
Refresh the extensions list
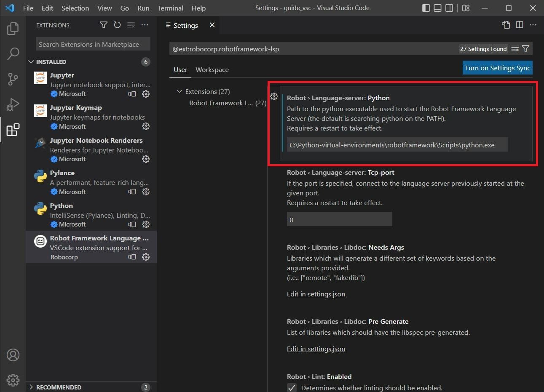click(117, 25)
